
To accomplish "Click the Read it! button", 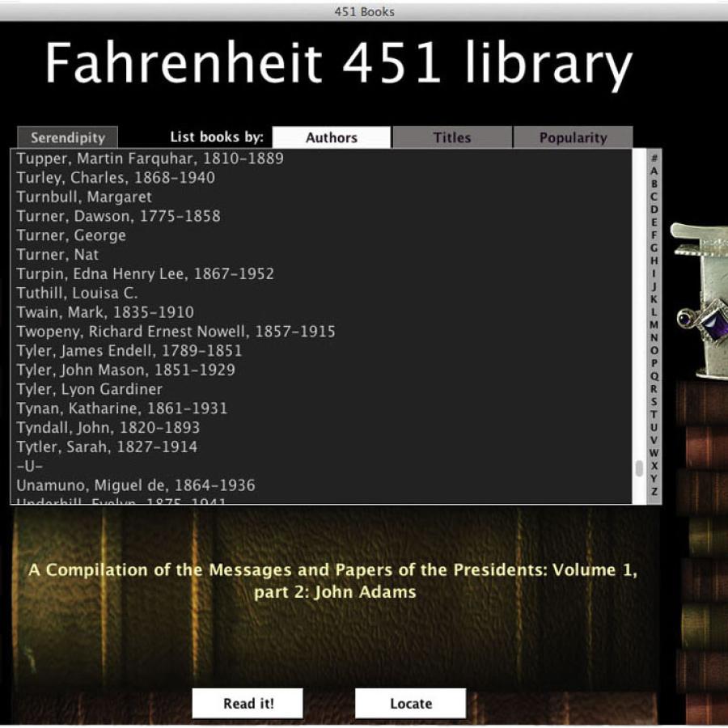I will click(x=247, y=702).
